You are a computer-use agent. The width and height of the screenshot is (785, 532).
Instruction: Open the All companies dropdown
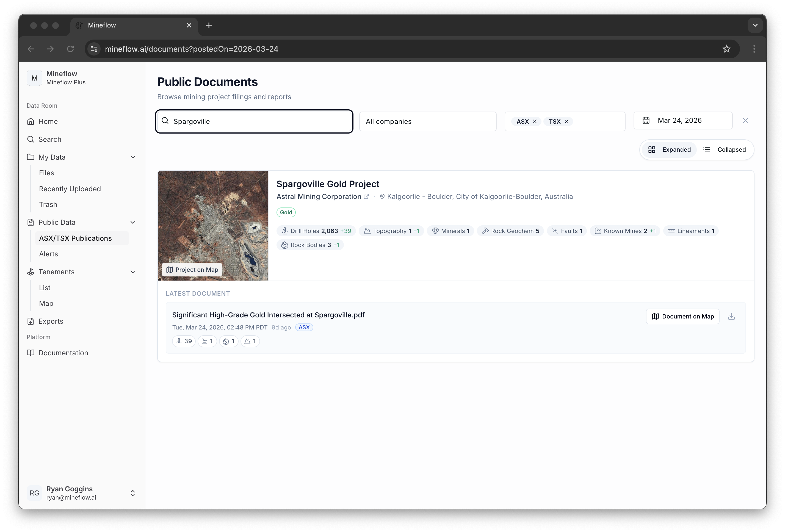click(428, 122)
